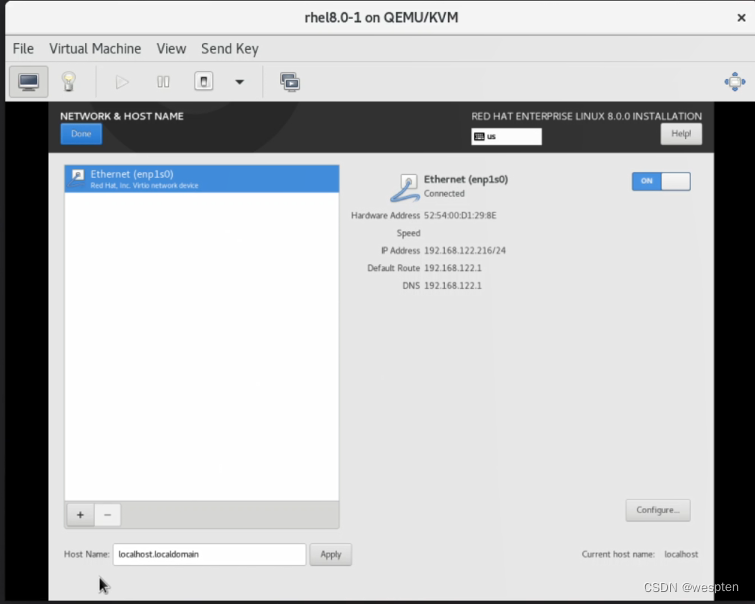Click the Connected status text

[444, 194]
